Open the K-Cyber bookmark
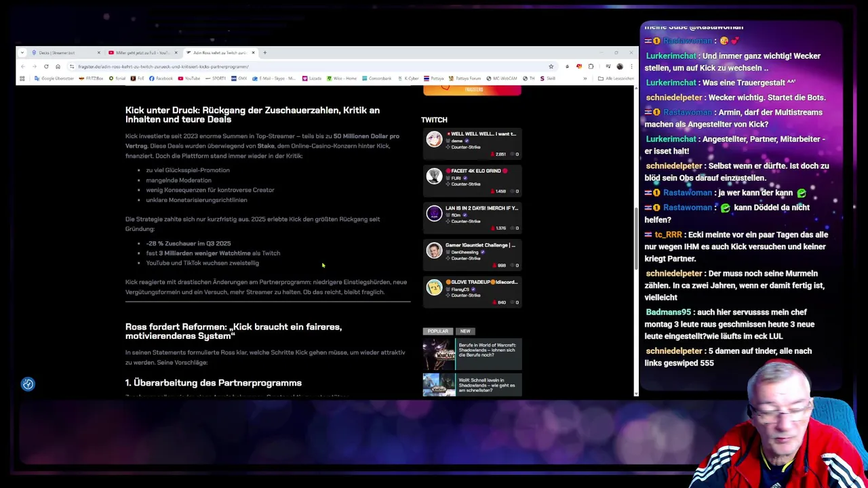The height and width of the screenshot is (488, 868). 409,79
